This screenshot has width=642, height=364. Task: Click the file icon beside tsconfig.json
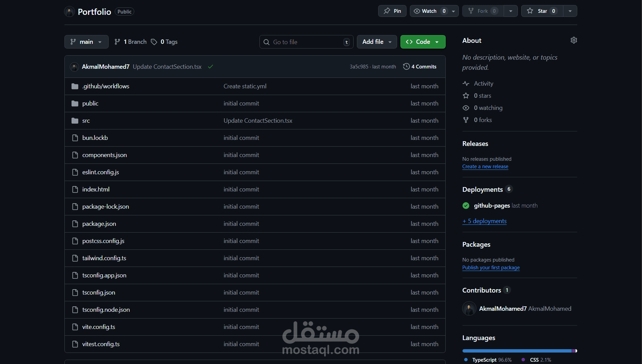coord(75,293)
